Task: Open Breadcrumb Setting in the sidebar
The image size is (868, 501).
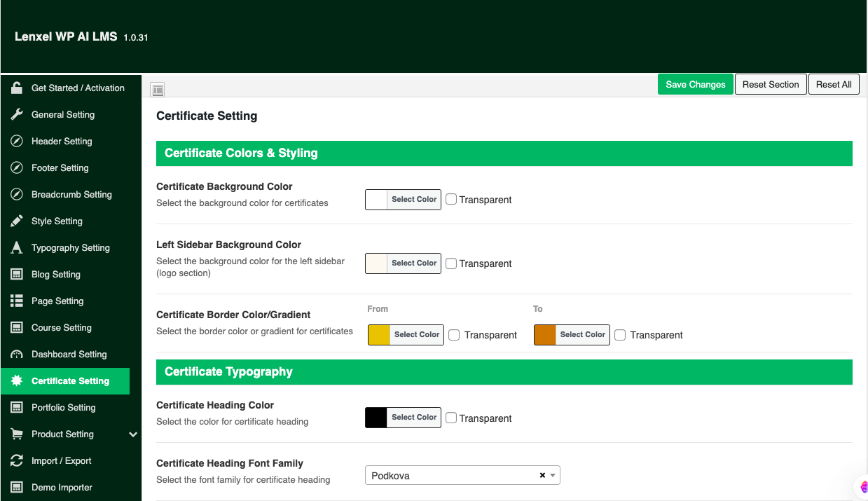Action: coord(71,194)
